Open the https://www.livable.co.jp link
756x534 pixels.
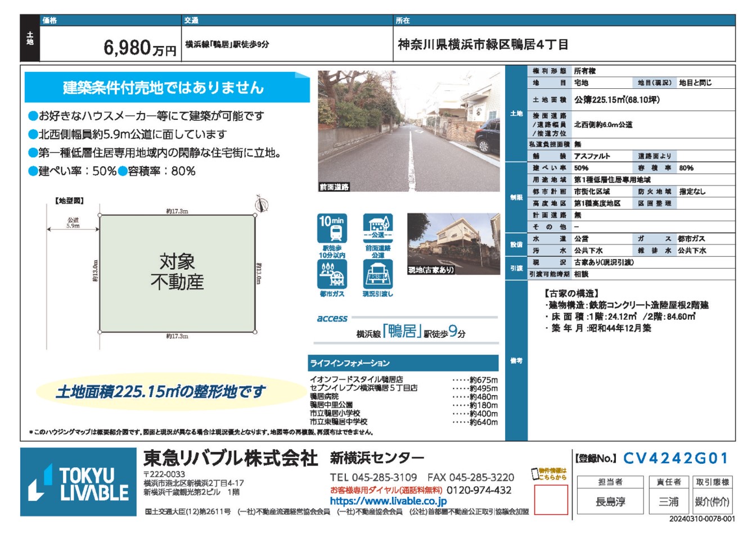pos(388,501)
